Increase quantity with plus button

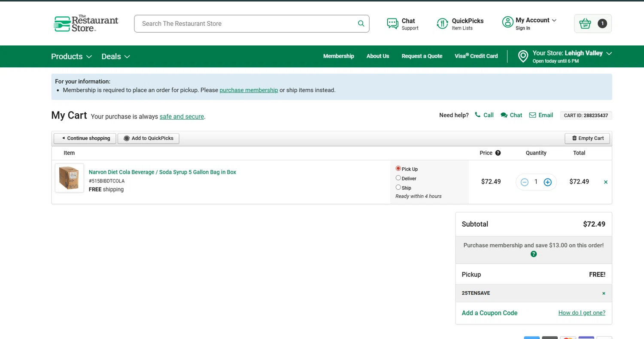point(547,182)
